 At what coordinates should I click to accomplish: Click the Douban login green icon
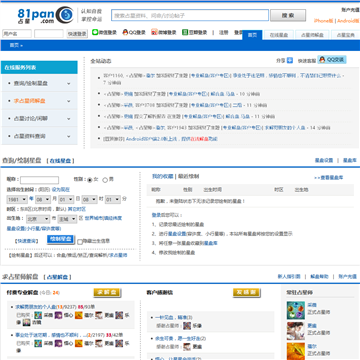click(x=185, y=32)
